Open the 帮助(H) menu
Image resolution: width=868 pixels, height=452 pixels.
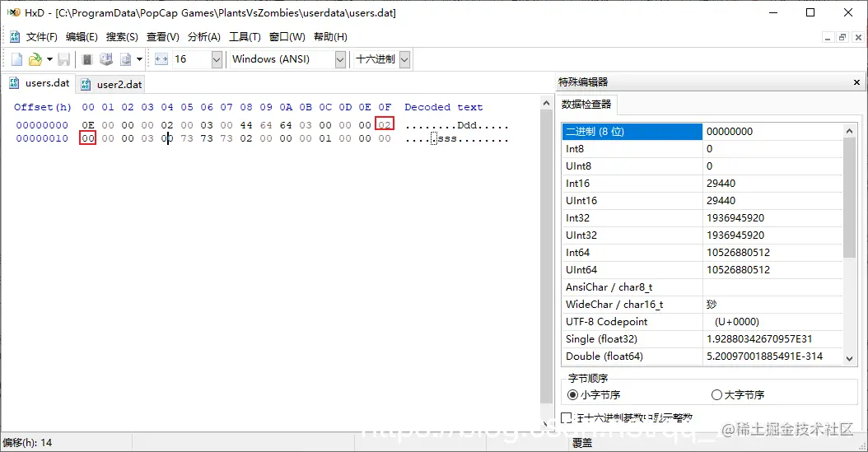[330, 37]
